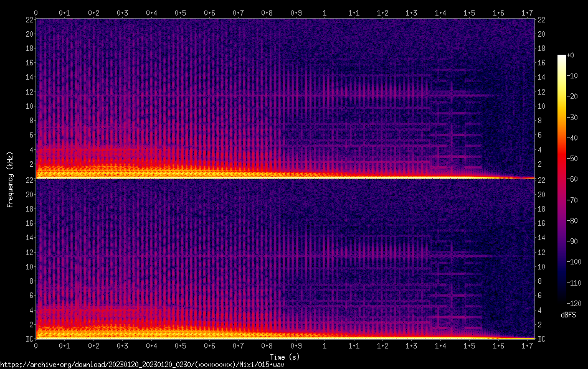Click the 1.7 tick on top time axis
This screenshot has height=369, width=588.
(x=526, y=12)
